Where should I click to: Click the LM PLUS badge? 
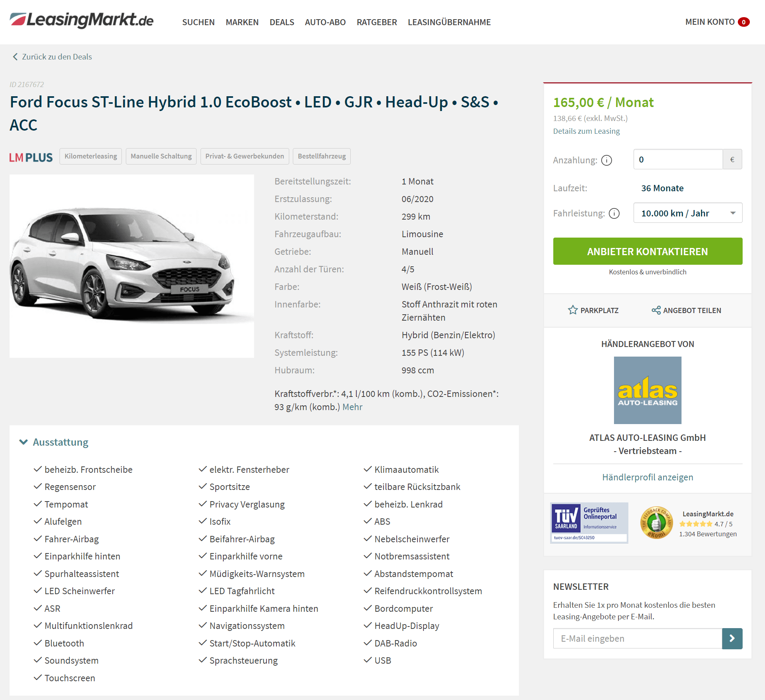click(31, 157)
